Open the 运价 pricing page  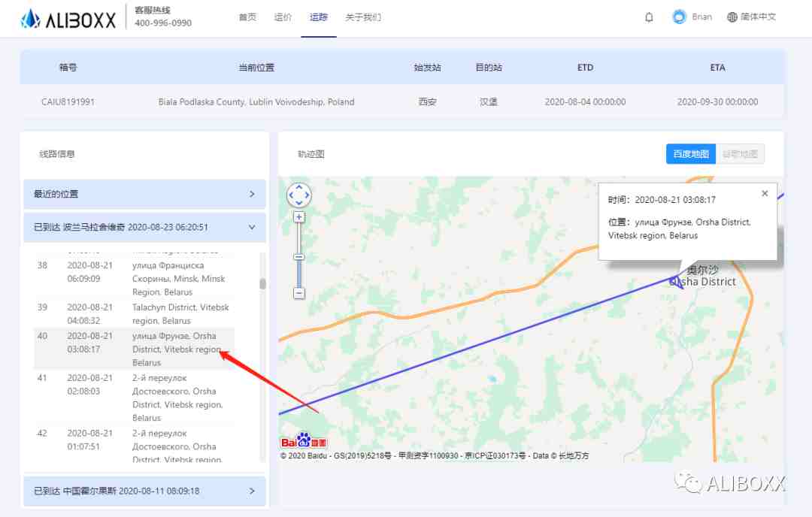283,17
